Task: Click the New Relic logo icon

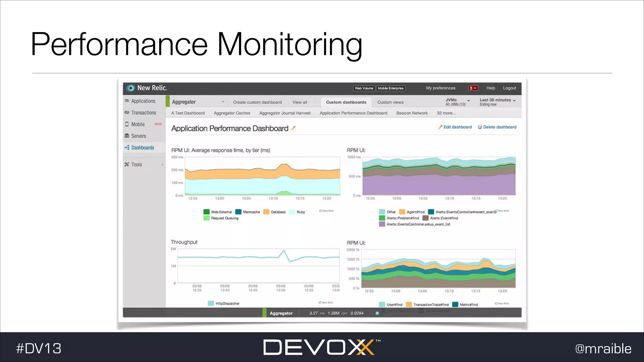Action: (x=131, y=88)
